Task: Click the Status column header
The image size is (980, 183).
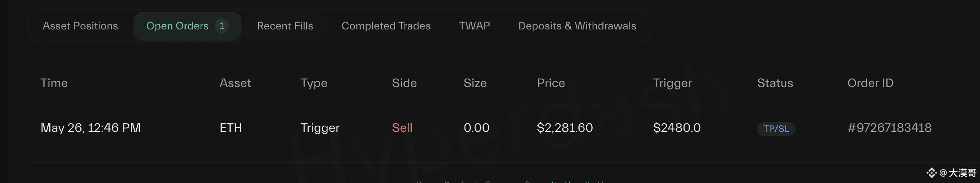Action: [775, 83]
